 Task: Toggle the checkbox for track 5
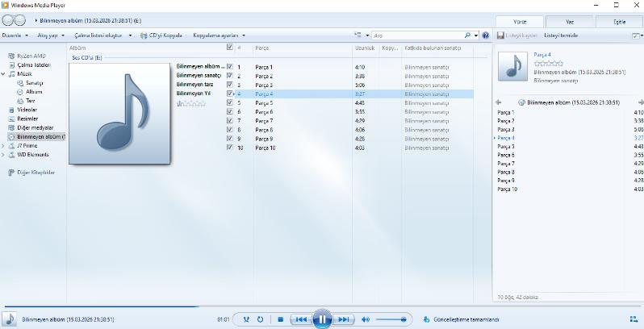(230, 102)
